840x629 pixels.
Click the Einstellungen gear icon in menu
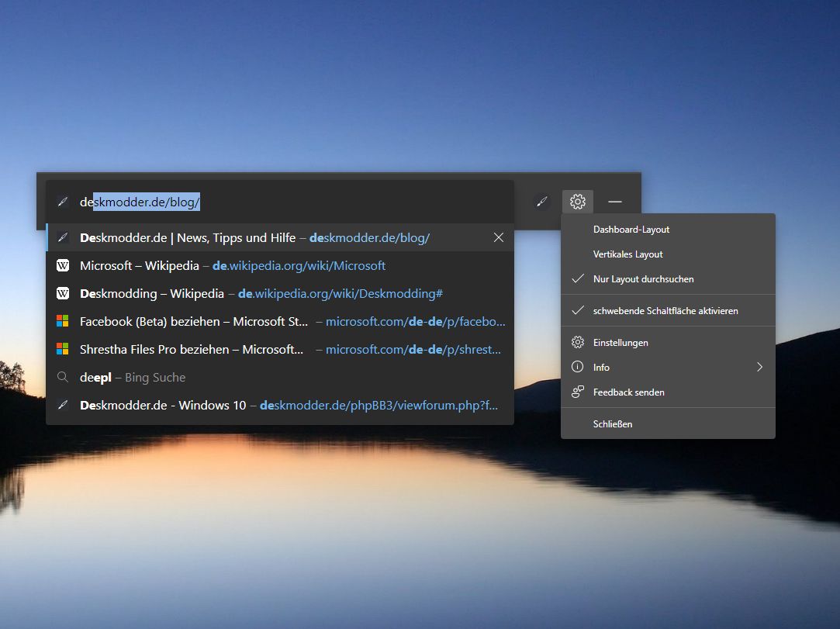pos(578,342)
